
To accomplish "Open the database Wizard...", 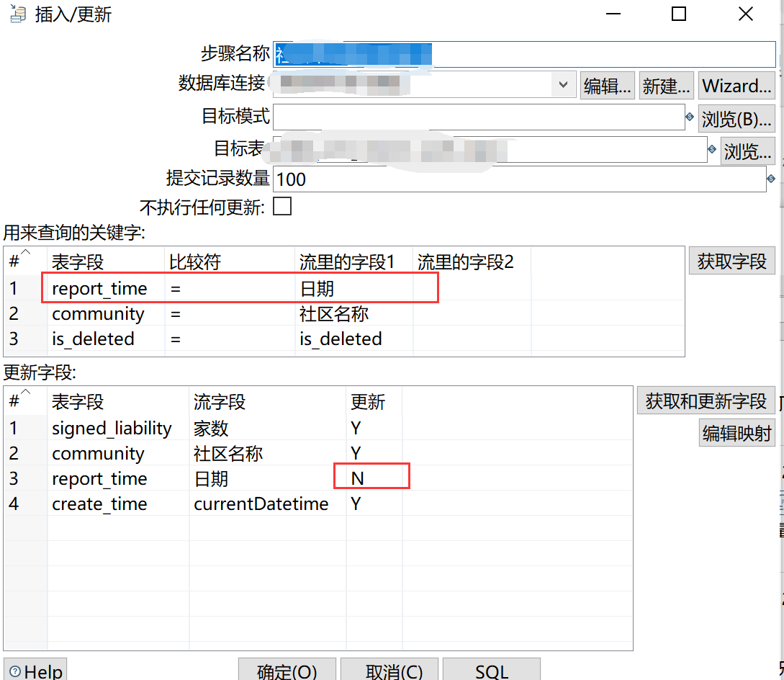I will coord(736,84).
